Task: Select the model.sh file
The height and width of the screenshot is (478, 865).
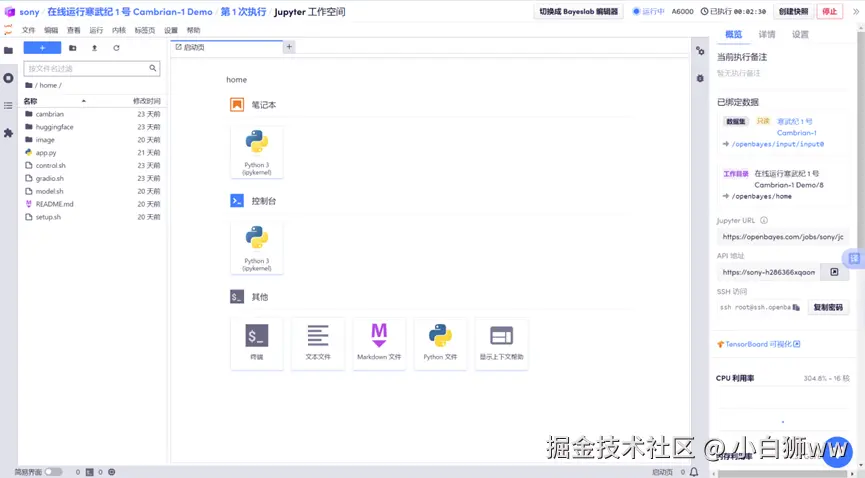Action: [x=93, y=192]
